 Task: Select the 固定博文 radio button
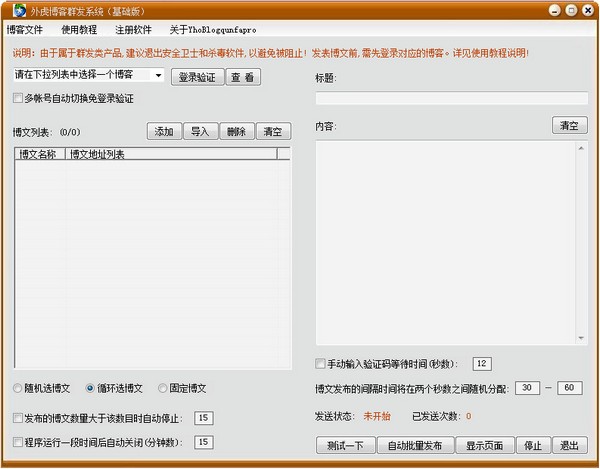163,388
